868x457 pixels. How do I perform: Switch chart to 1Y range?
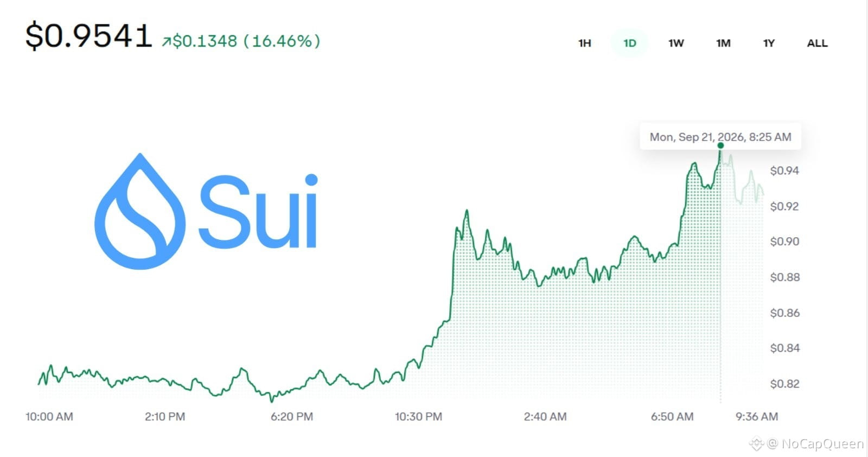769,43
